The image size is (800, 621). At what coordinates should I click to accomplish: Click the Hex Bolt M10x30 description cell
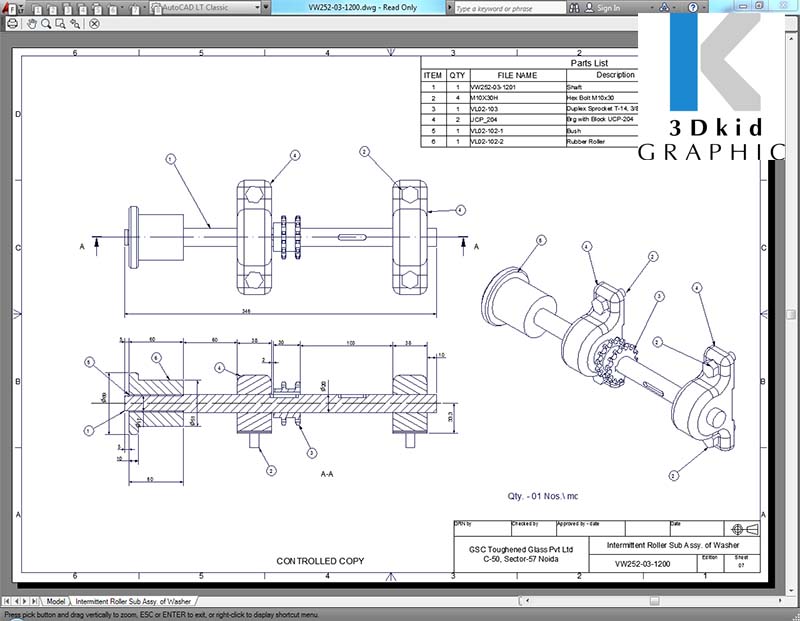point(602,97)
